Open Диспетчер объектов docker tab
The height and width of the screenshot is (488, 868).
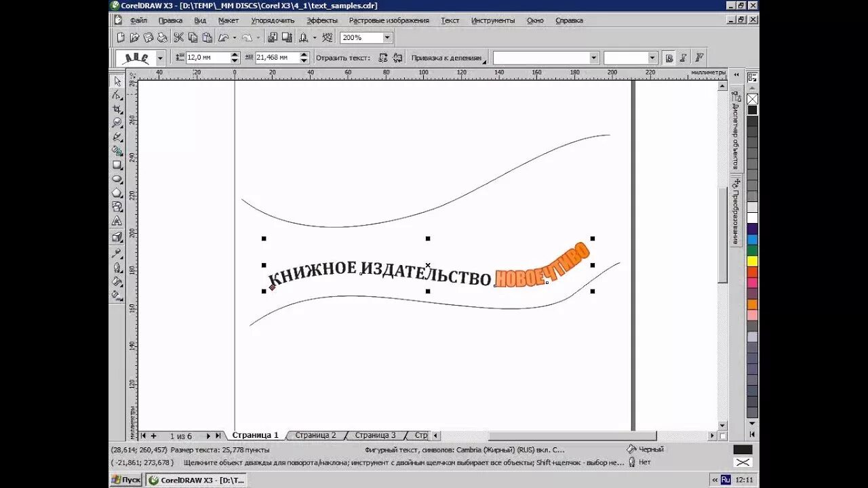click(736, 129)
